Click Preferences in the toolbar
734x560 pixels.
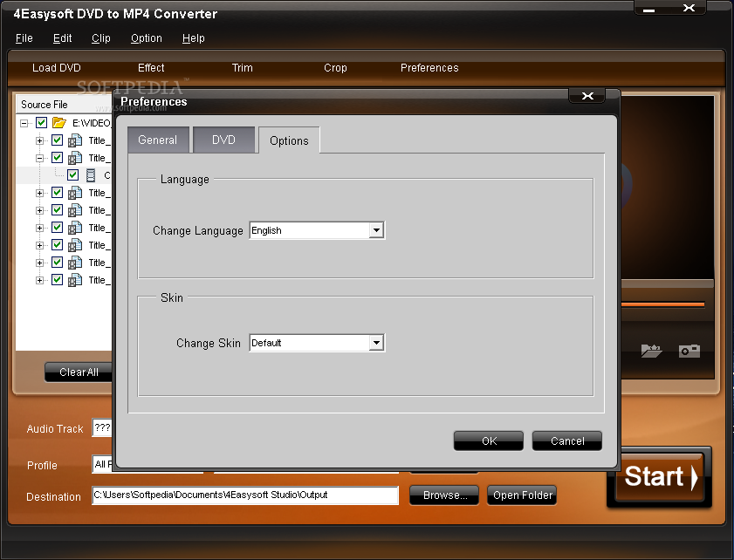pos(429,68)
